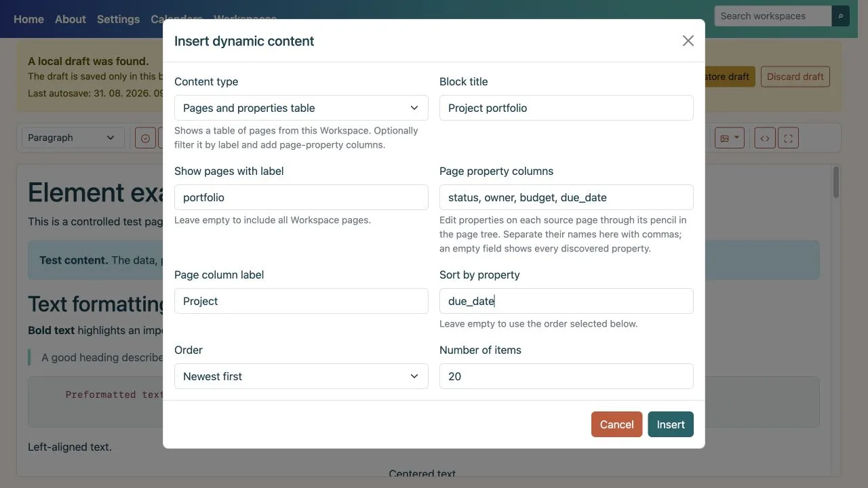This screenshot has width=868, height=488.
Task: Cancel the dynamic content dialog
Action: click(616, 424)
